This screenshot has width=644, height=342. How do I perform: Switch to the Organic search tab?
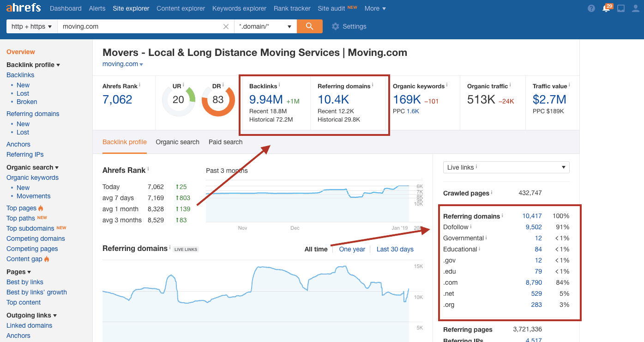(x=178, y=142)
